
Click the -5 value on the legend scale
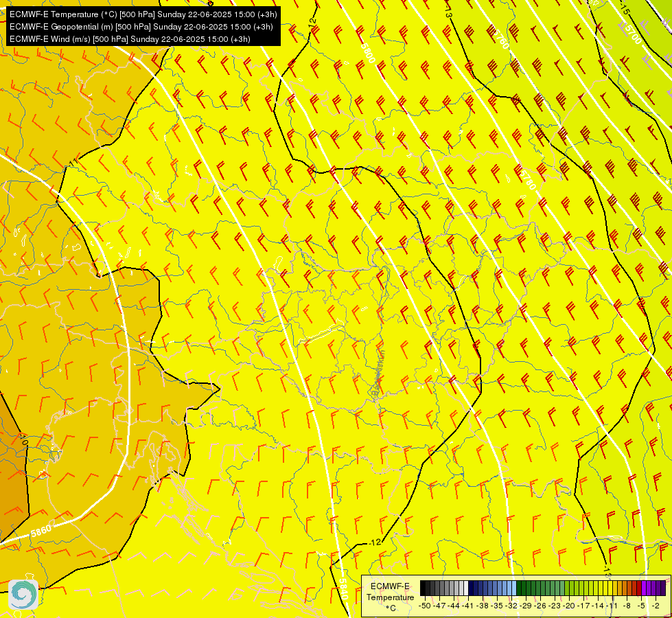(x=642, y=606)
